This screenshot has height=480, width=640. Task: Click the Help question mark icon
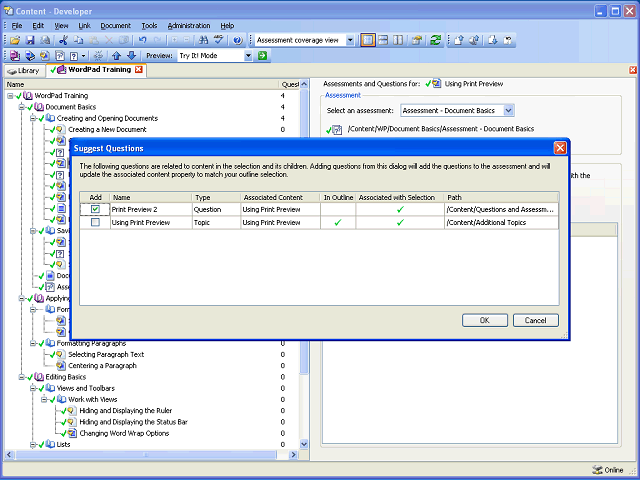click(x=238, y=40)
